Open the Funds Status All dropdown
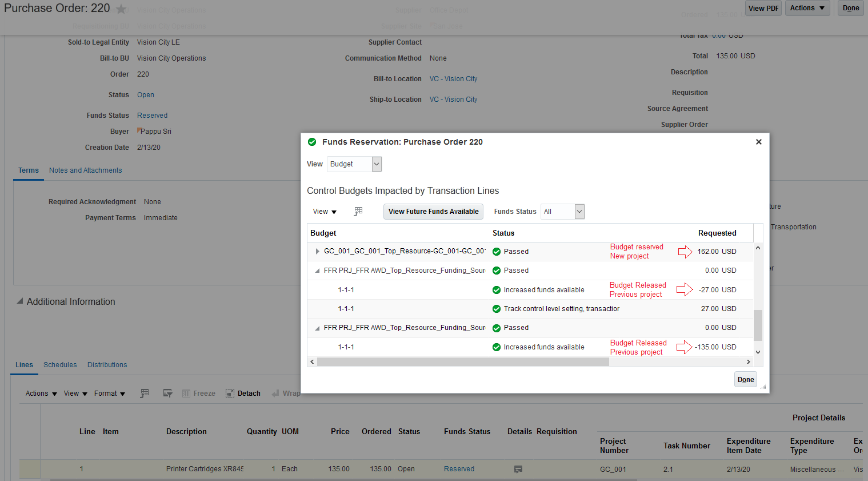The image size is (868, 481). (x=562, y=212)
